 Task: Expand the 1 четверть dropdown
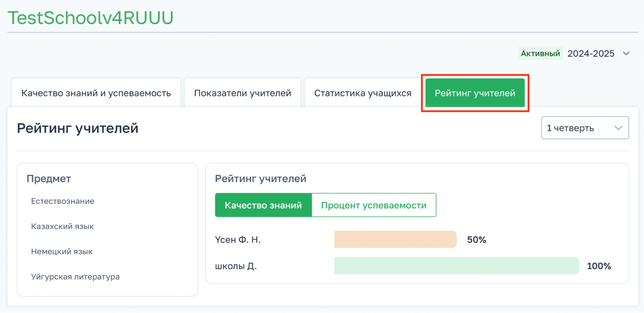[x=584, y=128]
